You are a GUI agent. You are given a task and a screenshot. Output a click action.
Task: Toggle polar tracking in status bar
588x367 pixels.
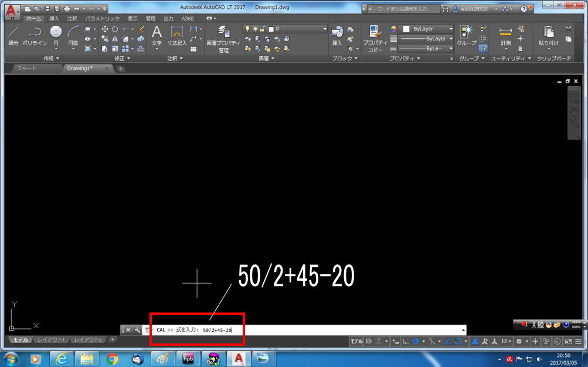pyautogui.click(x=416, y=341)
